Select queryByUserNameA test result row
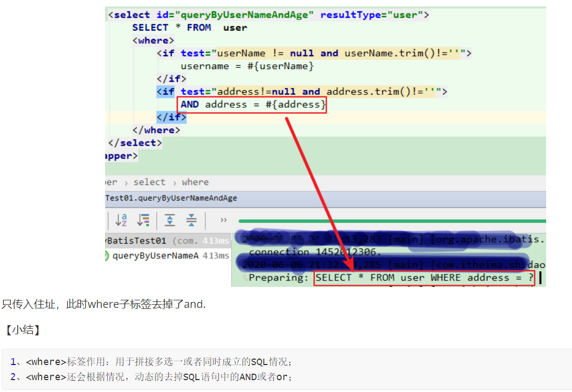Viewport: 572px width, 392px height. pos(168,256)
